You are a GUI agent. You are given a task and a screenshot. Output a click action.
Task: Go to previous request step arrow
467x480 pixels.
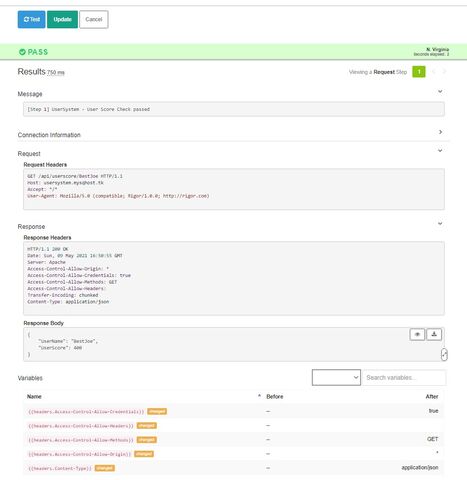[434, 72]
